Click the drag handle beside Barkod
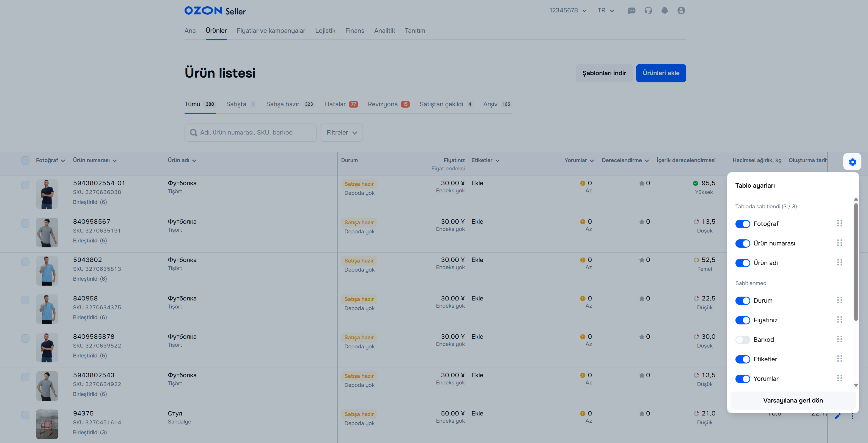This screenshot has width=868, height=443. click(x=839, y=339)
